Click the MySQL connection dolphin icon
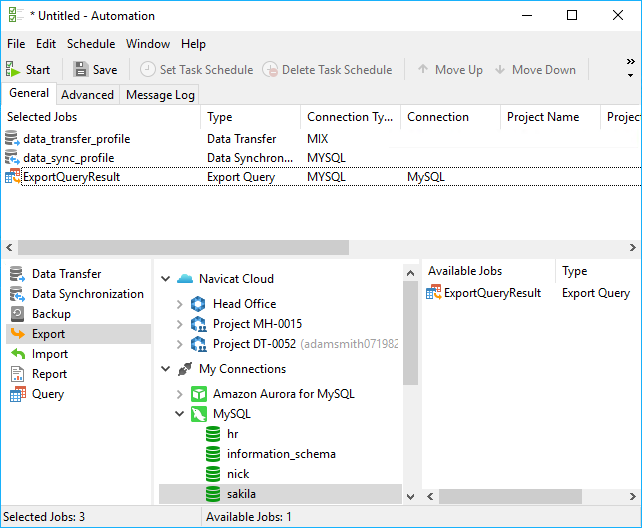Image resolution: width=642 pixels, height=528 pixels. pyautogui.click(x=199, y=414)
